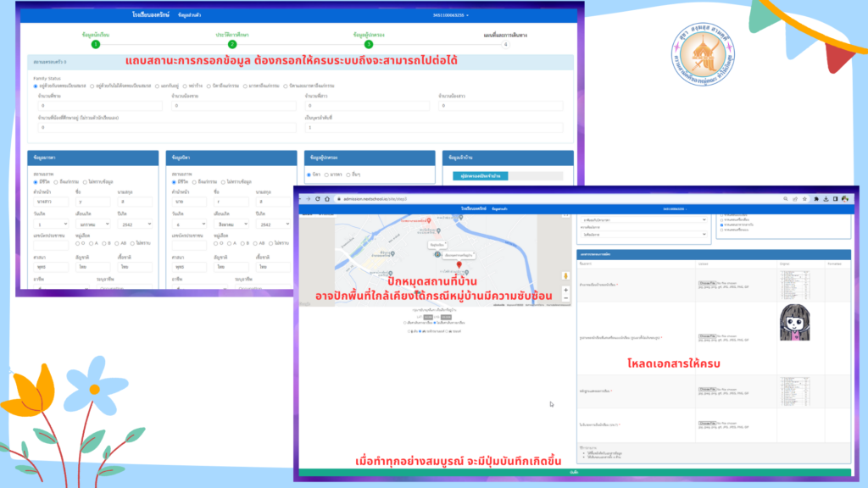Open the birth month dropdown in mother panel
The image size is (868, 488).
click(x=92, y=224)
